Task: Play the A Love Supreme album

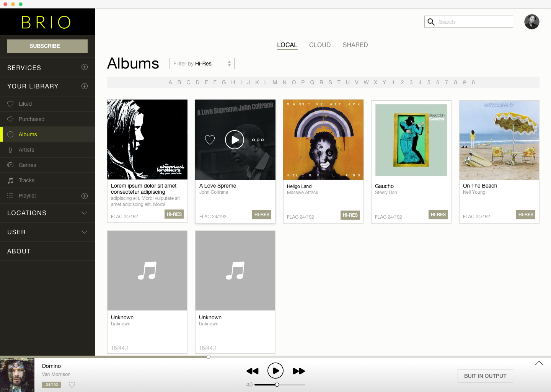Action: (x=235, y=140)
